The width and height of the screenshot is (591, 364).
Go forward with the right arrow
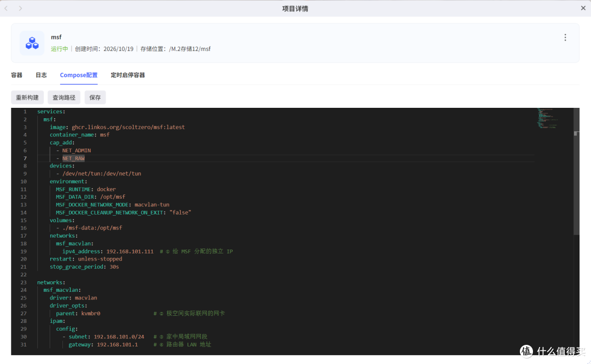pyautogui.click(x=20, y=8)
